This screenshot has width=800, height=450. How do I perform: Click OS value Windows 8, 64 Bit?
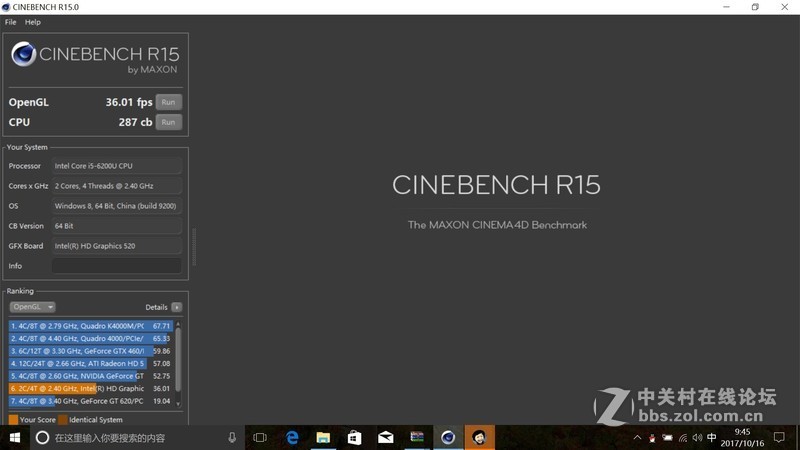click(117, 206)
